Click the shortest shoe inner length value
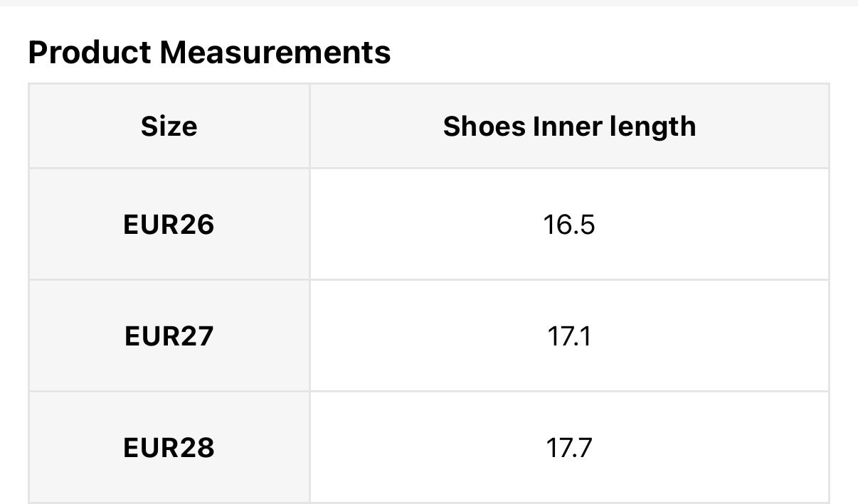This screenshot has height=504, width=858. pyautogui.click(x=569, y=225)
